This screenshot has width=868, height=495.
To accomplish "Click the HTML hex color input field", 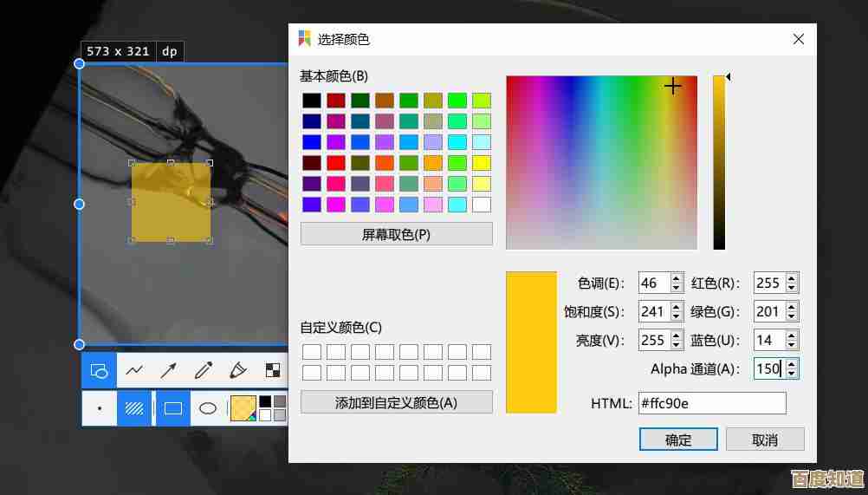I will pyautogui.click(x=711, y=403).
